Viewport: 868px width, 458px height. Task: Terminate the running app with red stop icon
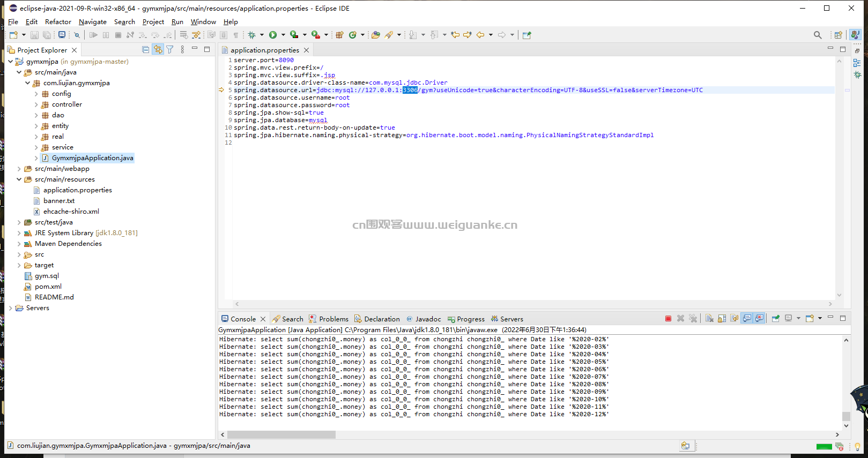click(x=668, y=319)
